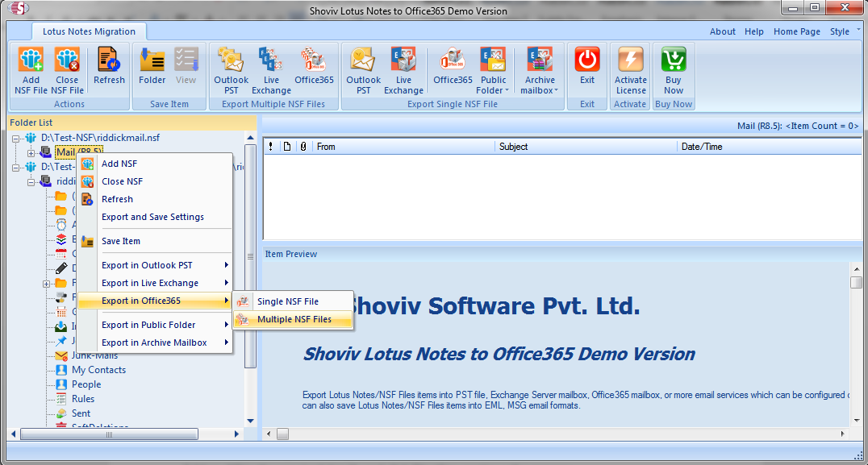Sort the list by Subject column

tap(585, 147)
